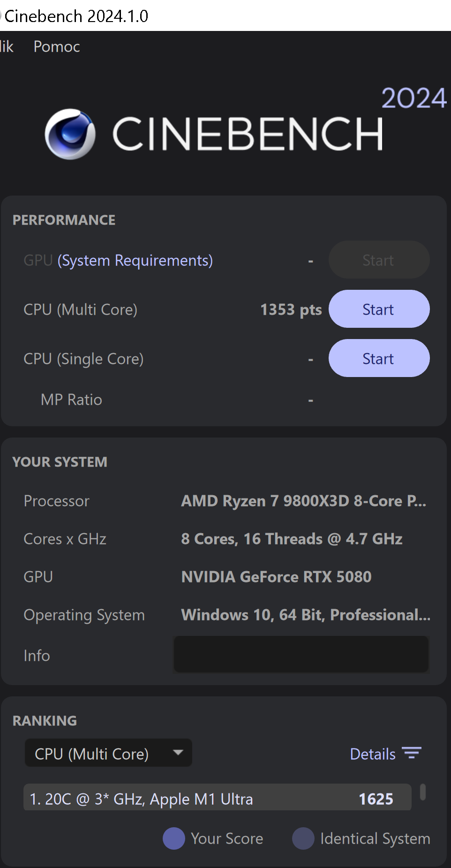Start the CPU Single Core benchmark
This screenshot has height=868, width=451.
(379, 358)
